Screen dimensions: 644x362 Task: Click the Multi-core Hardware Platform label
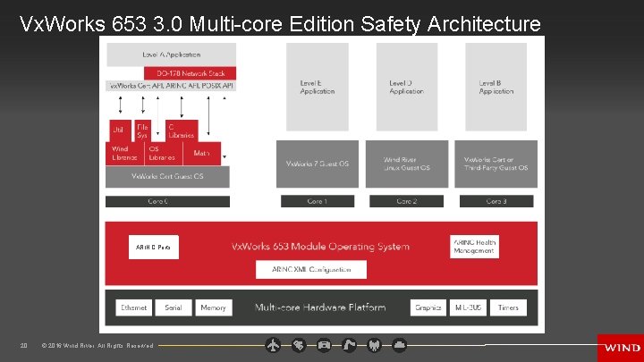(x=320, y=307)
